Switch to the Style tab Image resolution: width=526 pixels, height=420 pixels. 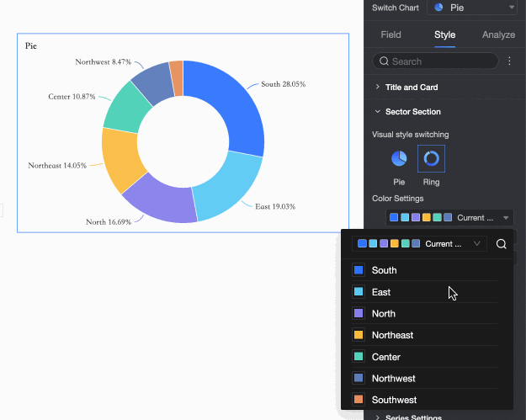pos(445,35)
